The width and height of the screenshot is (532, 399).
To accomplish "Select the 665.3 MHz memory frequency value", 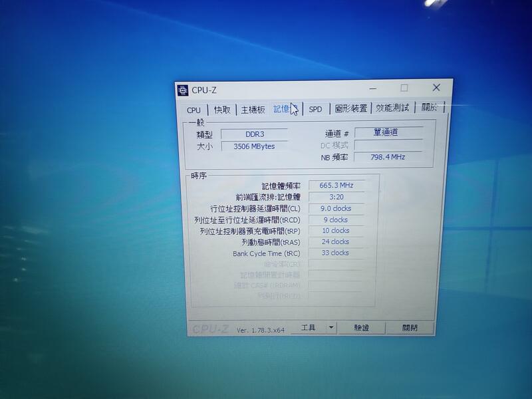I will (336, 186).
